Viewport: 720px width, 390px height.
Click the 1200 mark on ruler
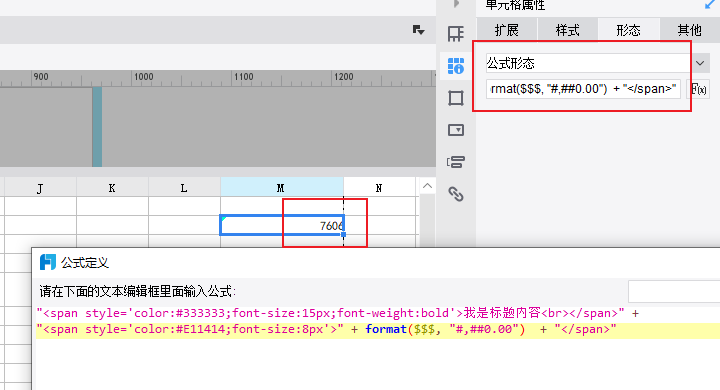tap(343, 77)
